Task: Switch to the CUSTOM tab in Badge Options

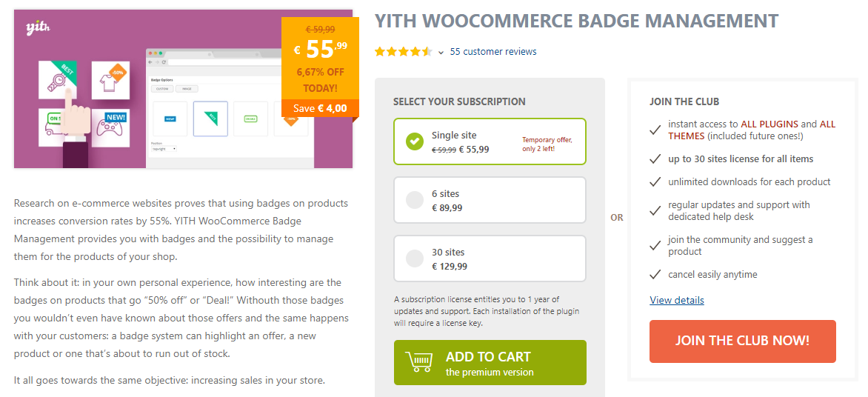Action: point(162,89)
